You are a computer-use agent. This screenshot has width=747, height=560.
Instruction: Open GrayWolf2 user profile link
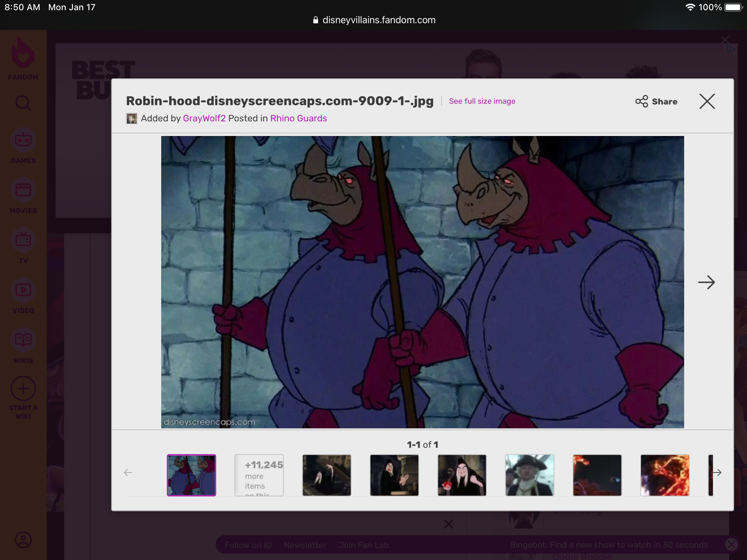click(x=204, y=118)
